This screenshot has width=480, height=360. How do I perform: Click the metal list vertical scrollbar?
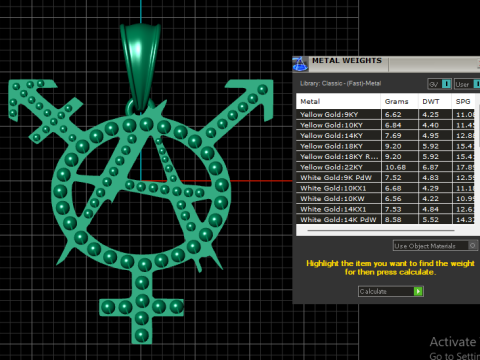[478, 127]
